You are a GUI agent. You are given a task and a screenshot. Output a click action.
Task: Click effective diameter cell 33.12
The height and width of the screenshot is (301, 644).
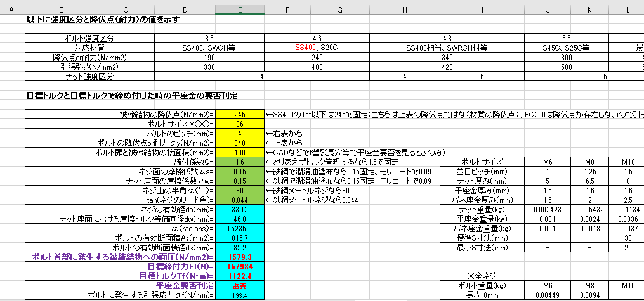[x=240, y=210]
